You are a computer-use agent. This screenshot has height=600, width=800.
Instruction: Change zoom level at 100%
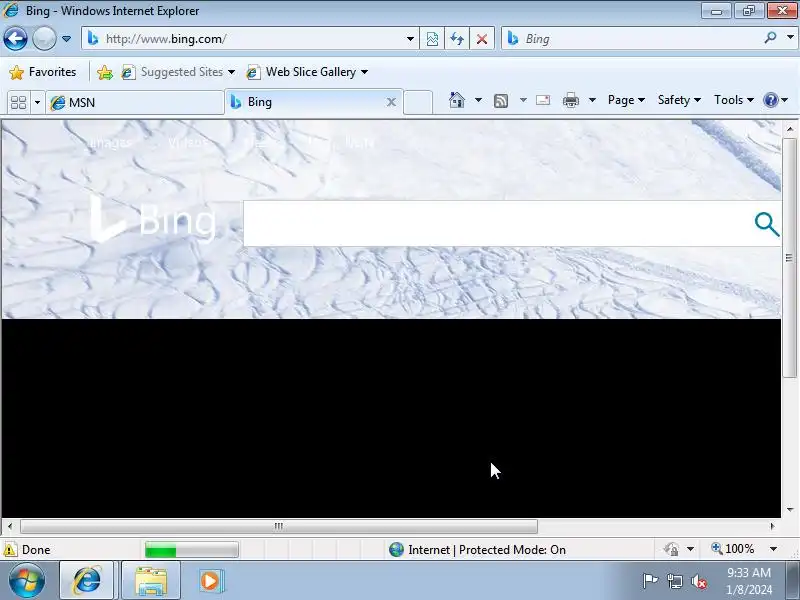click(x=733, y=549)
